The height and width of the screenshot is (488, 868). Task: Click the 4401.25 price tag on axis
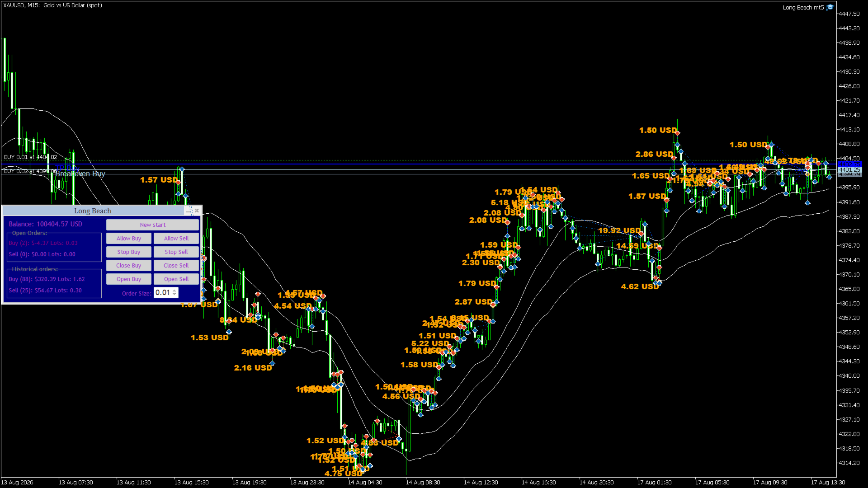pyautogui.click(x=849, y=170)
